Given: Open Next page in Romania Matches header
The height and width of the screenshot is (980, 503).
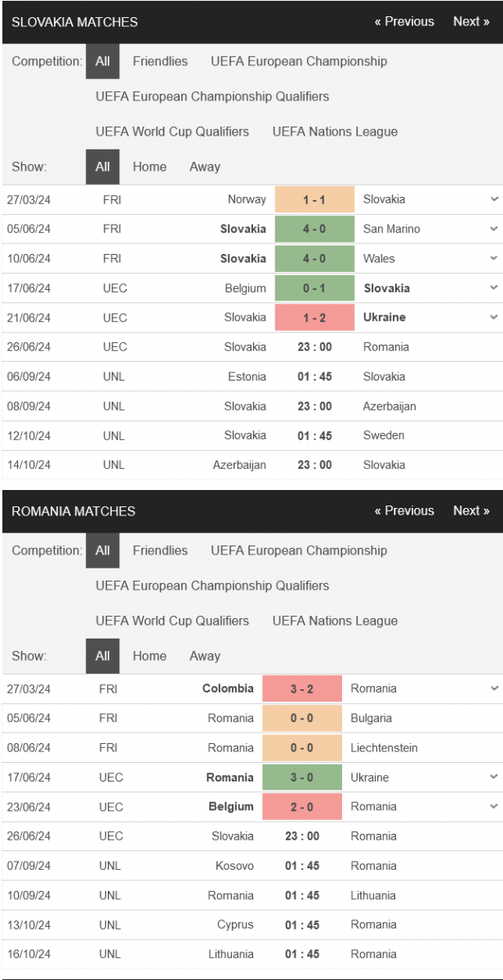Looking at the screenshot, I should 471,511.
